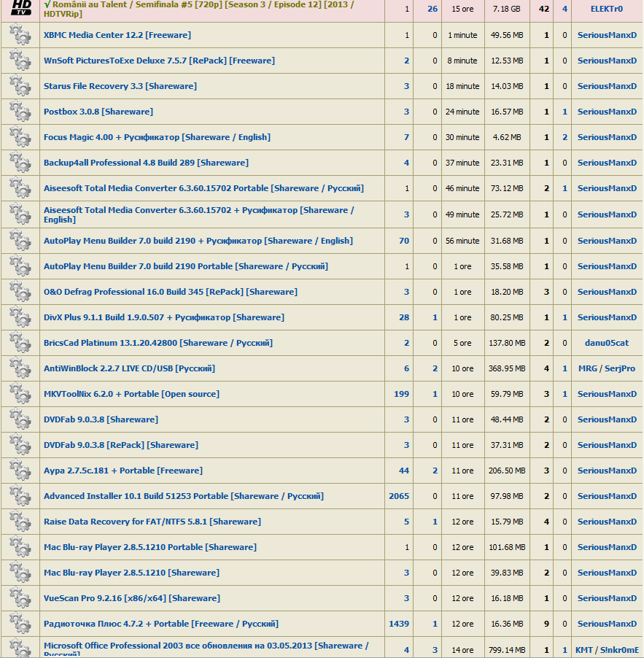Open Mac Blu-ray Player 2.8.5.1210 [Shareware]

click(x=131, y=573)
